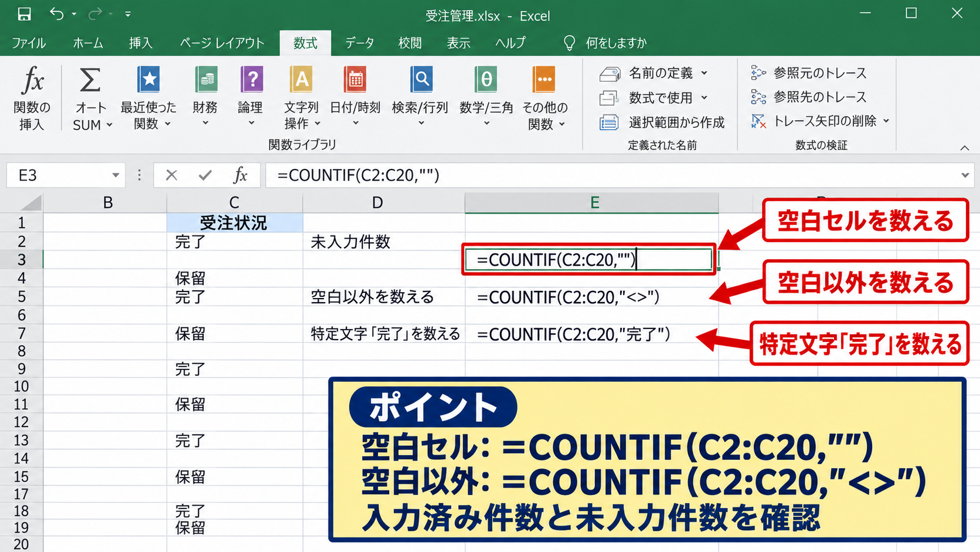Screen dimensions: 980x552
Task: Click the fx icon beside the formula bar
Action: [240, 175]
